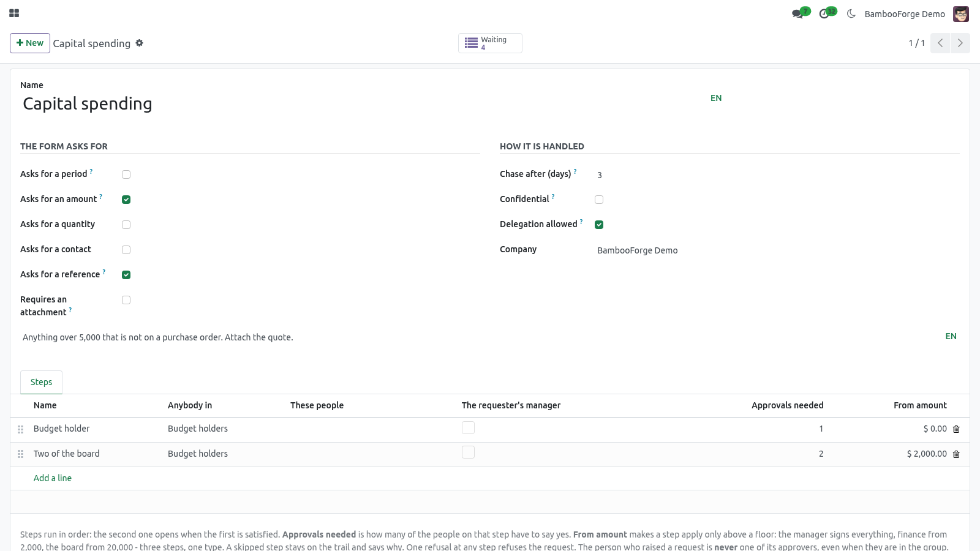Click the help question mark next to Asks for a period
The image size is (980, 551).
click(91, 171)
